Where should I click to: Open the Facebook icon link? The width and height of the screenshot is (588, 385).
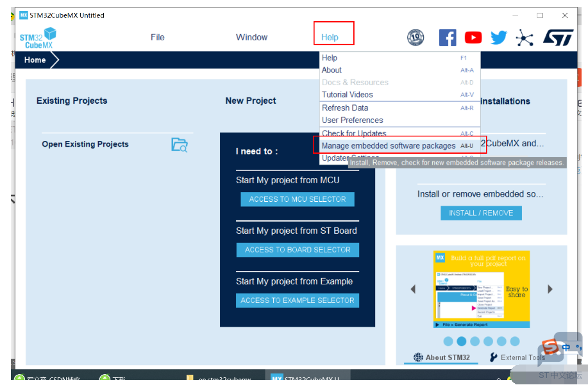click(x=448, y=37)
